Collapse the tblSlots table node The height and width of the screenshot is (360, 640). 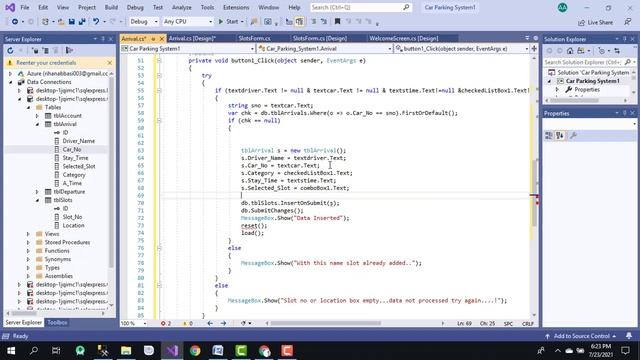[38, 200]
